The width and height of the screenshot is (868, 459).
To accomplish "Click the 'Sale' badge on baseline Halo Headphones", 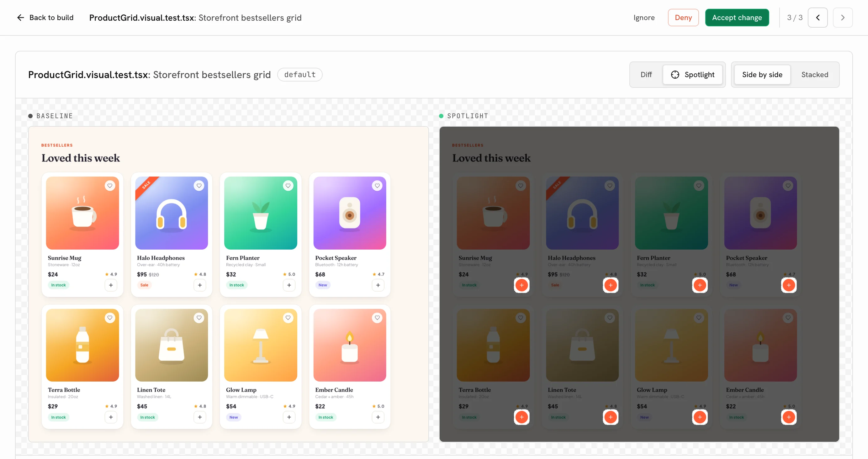I will coord(144,285).
